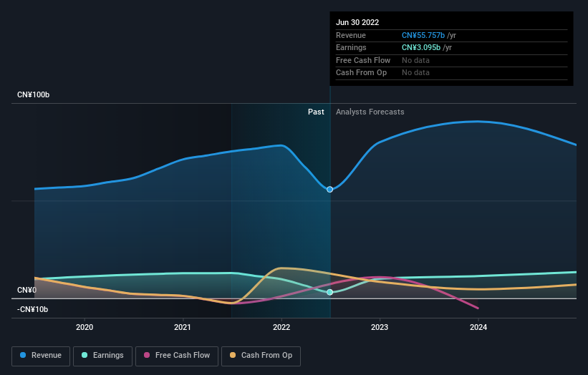Click the 2021 x-axis label

coord(182,328)
